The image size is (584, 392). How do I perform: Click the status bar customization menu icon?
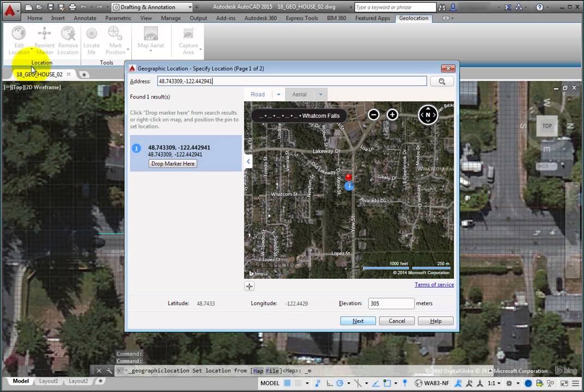tap(576, 383)
